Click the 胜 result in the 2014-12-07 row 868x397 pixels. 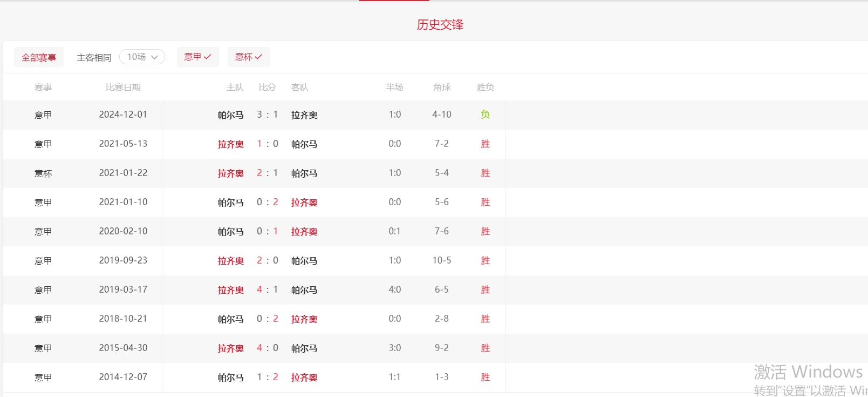pos(485,378)
